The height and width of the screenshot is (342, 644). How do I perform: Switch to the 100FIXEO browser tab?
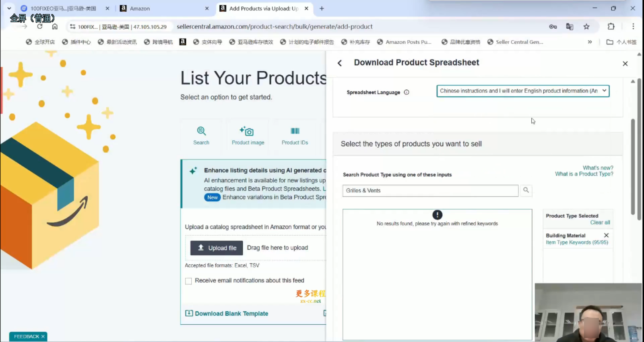63,8
